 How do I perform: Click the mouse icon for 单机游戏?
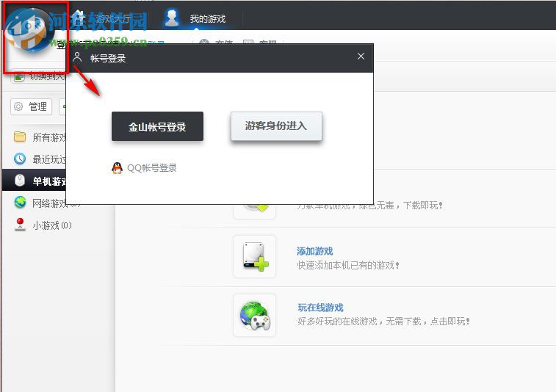coord(20,180)
